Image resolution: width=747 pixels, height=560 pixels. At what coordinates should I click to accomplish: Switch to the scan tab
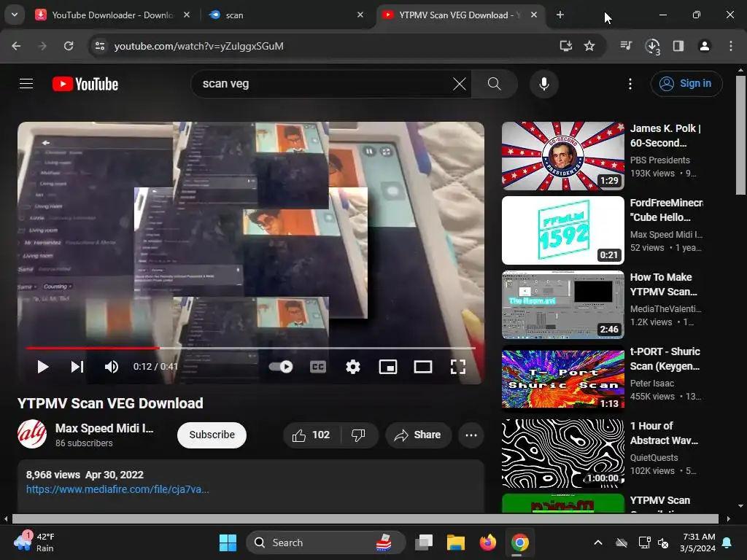pyautogui.click(x=286, y=15)
